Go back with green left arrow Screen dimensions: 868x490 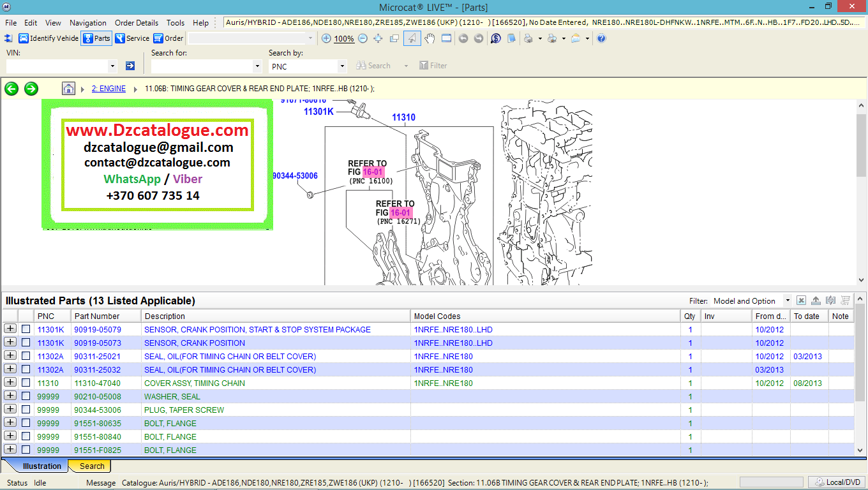(11, 89)
